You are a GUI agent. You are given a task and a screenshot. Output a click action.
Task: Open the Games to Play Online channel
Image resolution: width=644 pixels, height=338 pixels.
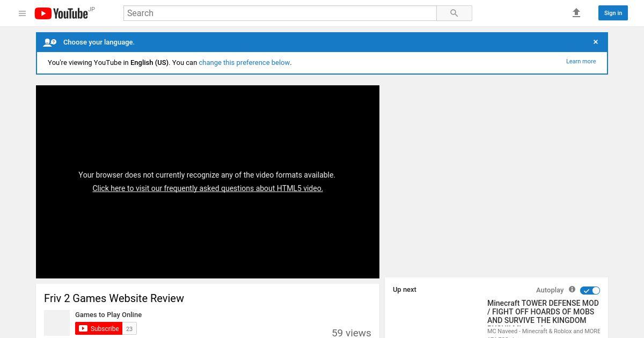point(108,314)
